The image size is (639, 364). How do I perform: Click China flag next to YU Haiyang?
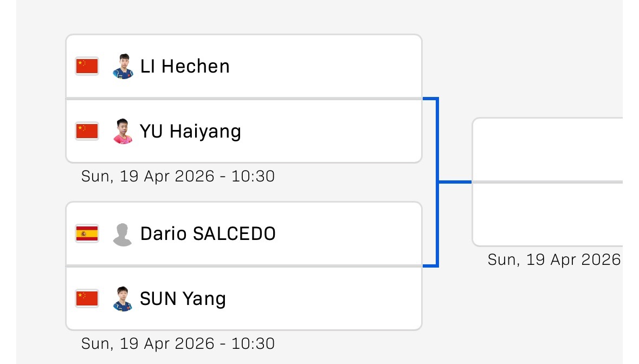[x=87, y=131]
